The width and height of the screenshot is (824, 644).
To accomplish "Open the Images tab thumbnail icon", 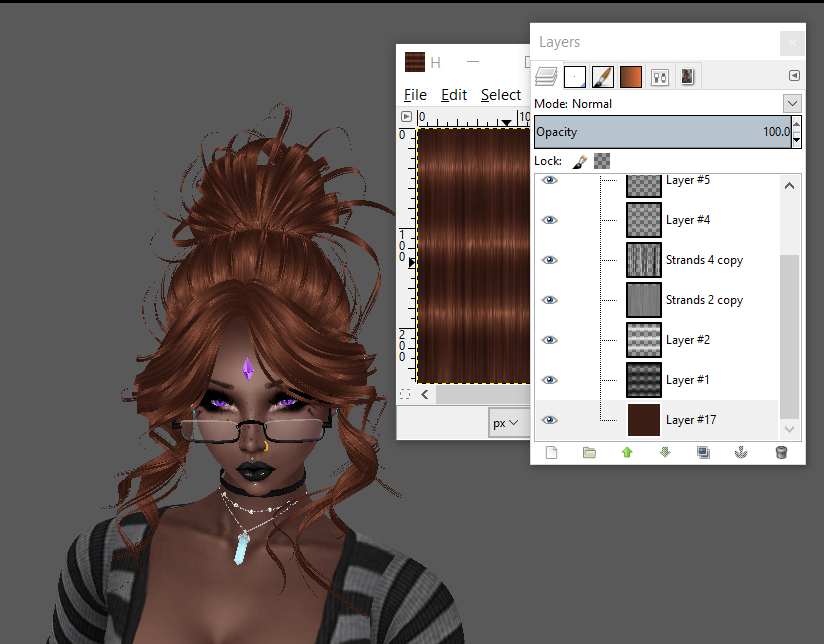I will (687, 77).
